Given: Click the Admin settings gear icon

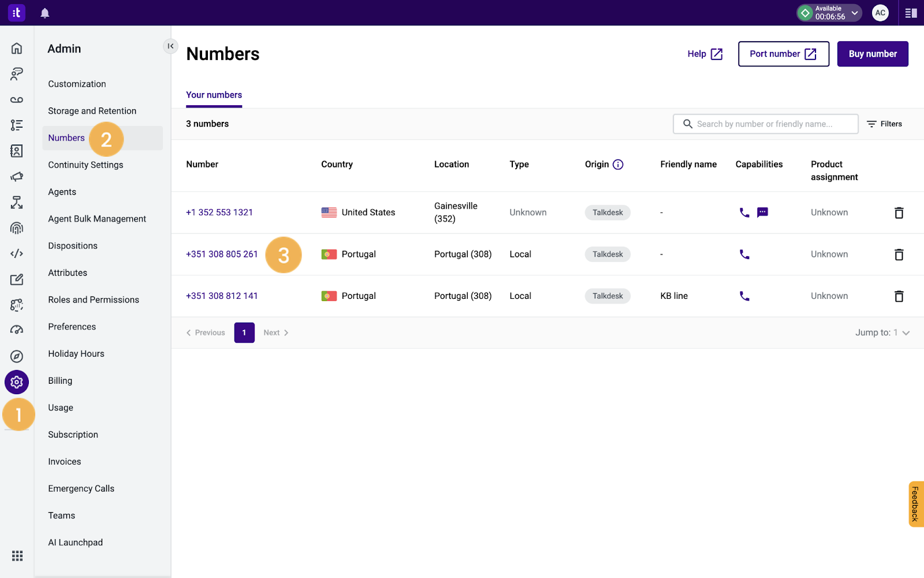Looking at the screenshot, I should 16,382.
